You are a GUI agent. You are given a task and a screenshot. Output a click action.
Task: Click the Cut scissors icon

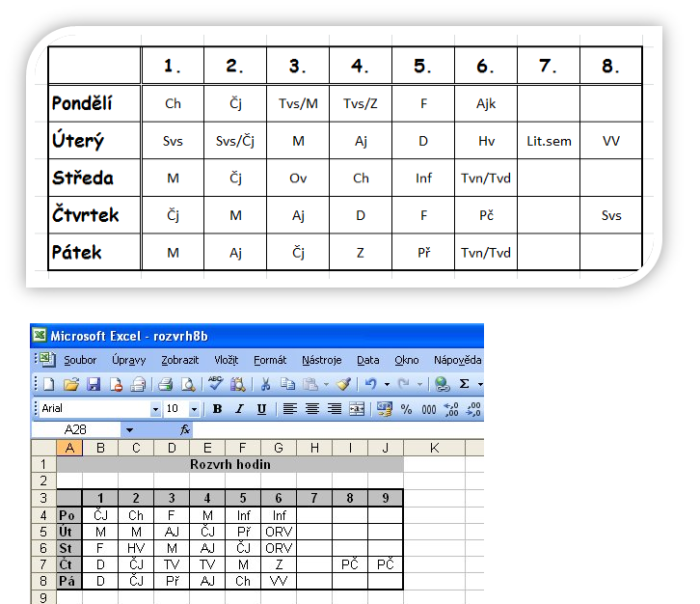click(265, 384)
